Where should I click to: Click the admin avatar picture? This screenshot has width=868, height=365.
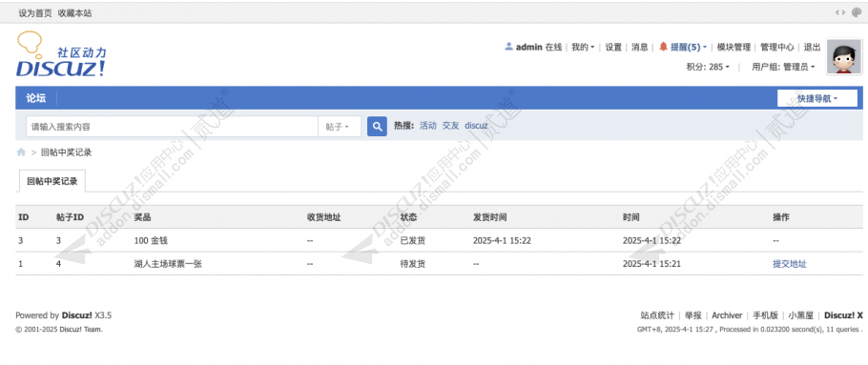click(844, 56)
